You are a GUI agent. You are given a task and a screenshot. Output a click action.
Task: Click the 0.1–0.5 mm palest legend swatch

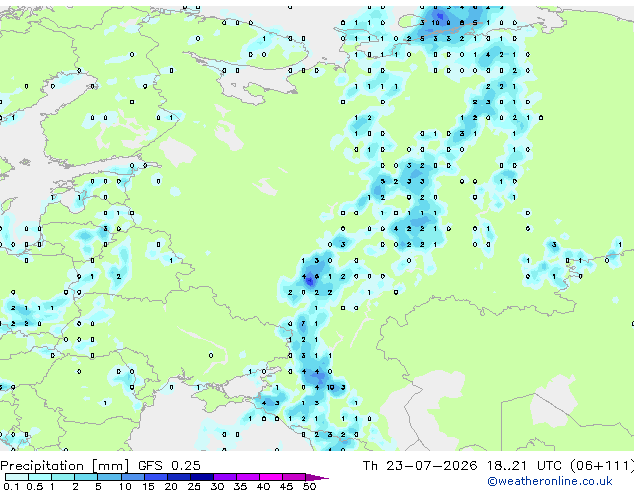(17, 477)
